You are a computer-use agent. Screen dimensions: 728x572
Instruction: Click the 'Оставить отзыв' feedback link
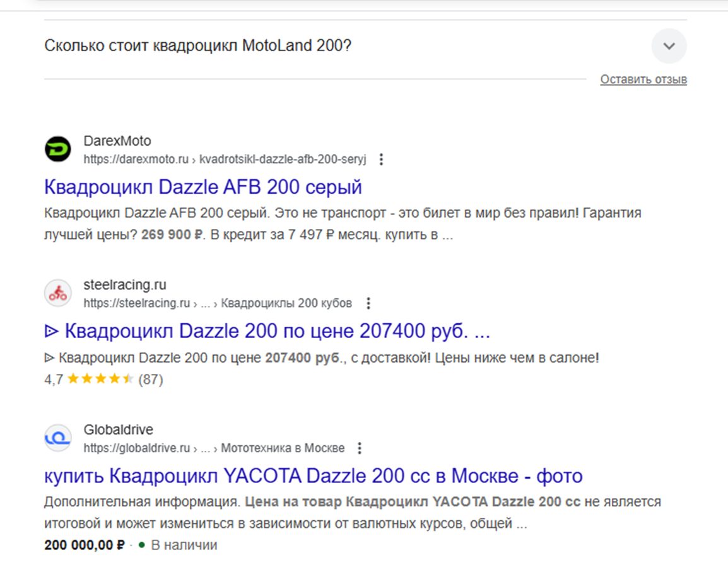[x=643, y=79]
